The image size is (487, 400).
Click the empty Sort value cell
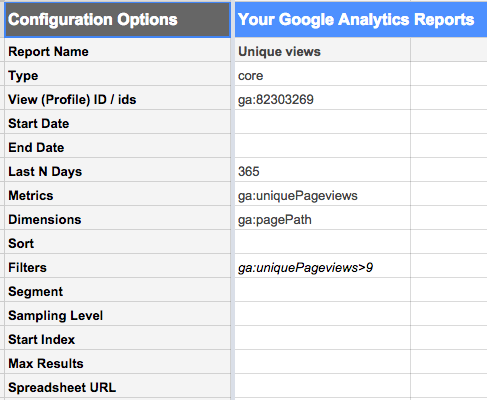click(x=322, y=242)
